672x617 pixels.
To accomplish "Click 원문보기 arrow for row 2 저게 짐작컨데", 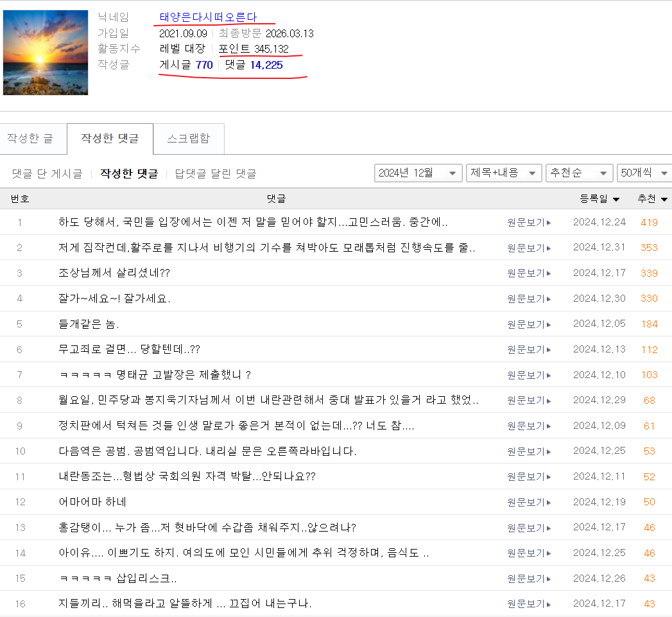I will (529, 248).
